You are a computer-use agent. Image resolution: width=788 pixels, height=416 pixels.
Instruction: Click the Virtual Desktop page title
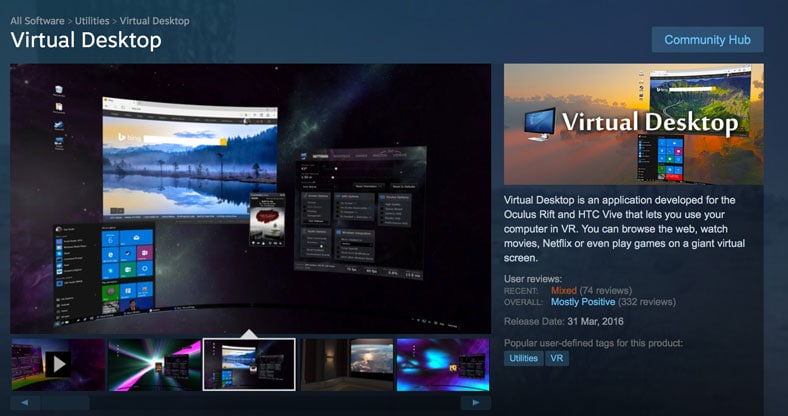(86, 40)
